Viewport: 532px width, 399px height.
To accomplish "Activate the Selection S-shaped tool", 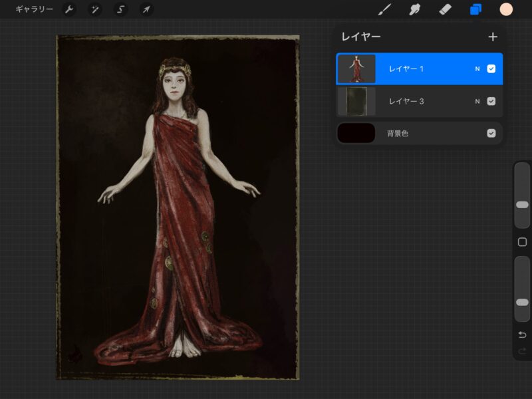I will [x=120, y=9].
